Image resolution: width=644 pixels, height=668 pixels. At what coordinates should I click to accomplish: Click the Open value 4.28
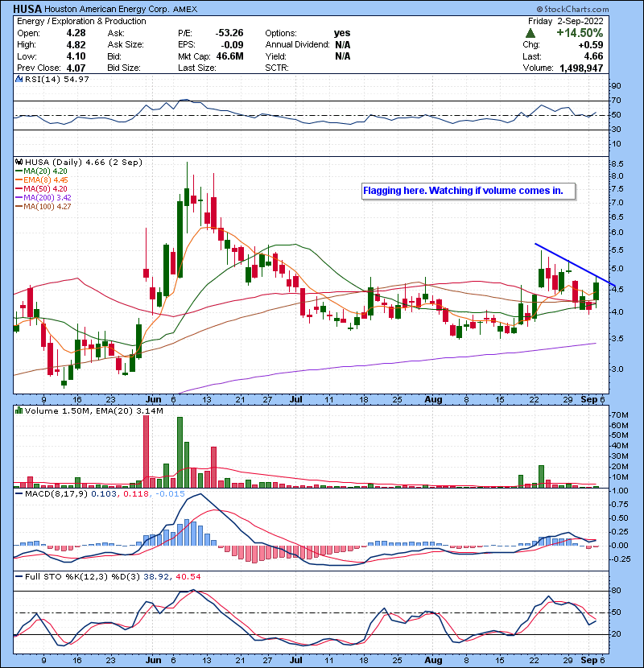(x=76, y=33)
